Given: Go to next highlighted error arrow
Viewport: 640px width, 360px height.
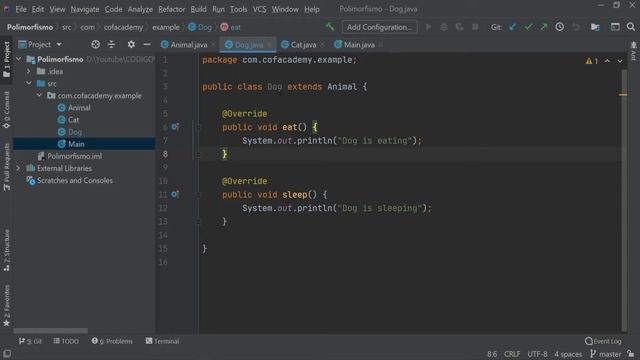Looking at the screenshot, I should coord(620,61).
